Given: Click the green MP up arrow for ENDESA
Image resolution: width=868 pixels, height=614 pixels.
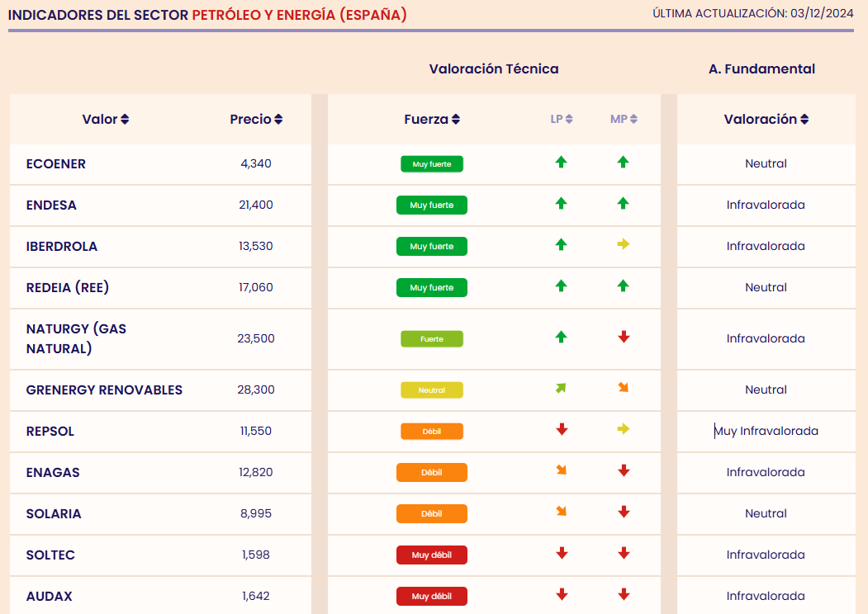Looking at the screenshot, I should pyautogui.click(x=624, y=203).
